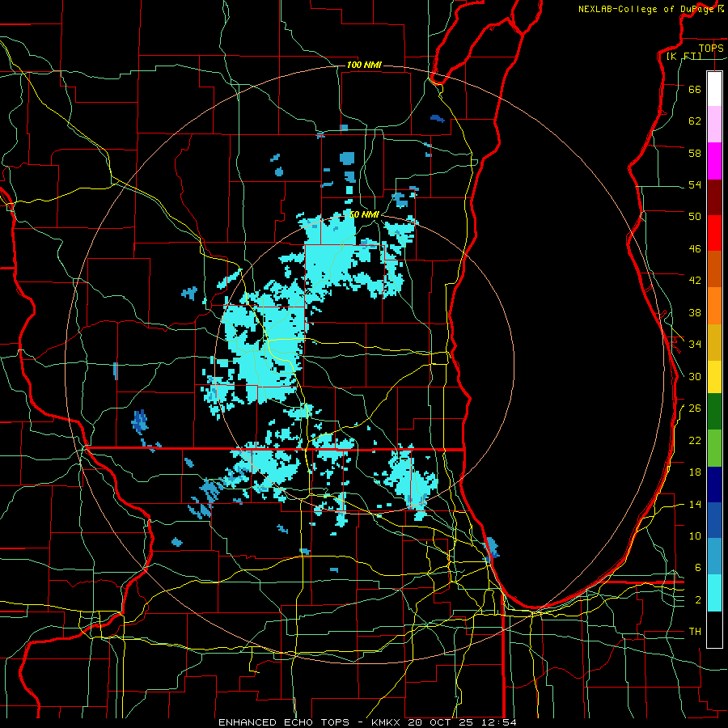Click the 'ENHANCED ECHO TOPS' product title
728x728 pixels.
[x=283, y=722]
